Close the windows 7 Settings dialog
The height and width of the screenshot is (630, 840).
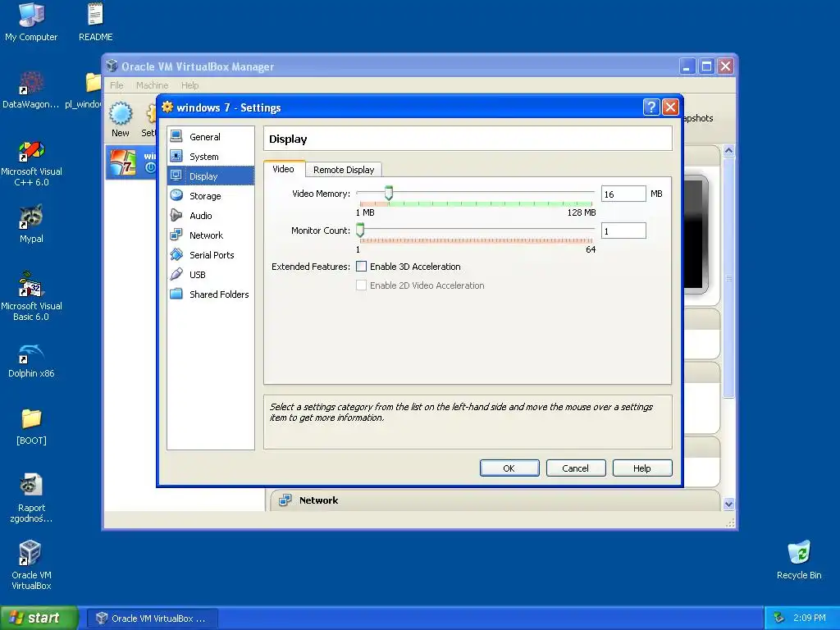[x=669, y=107]
